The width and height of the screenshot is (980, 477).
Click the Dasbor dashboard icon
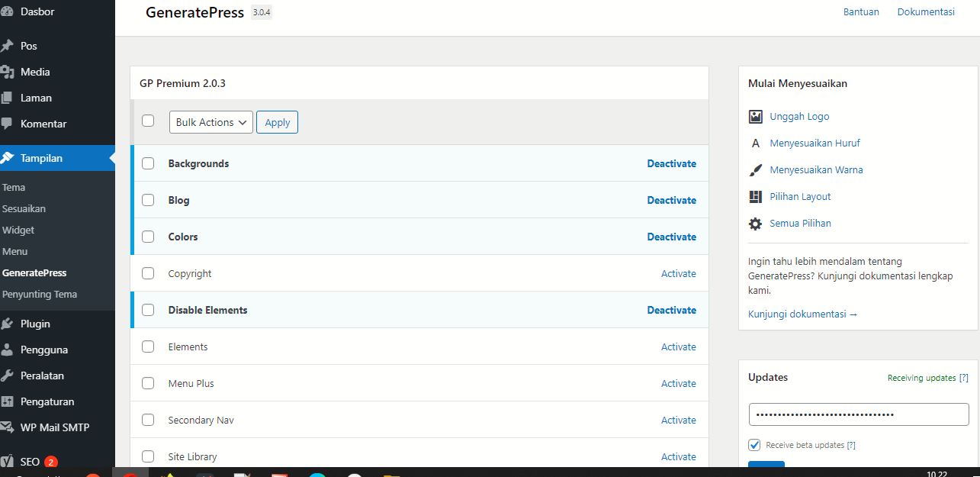[x=7, y=12]
